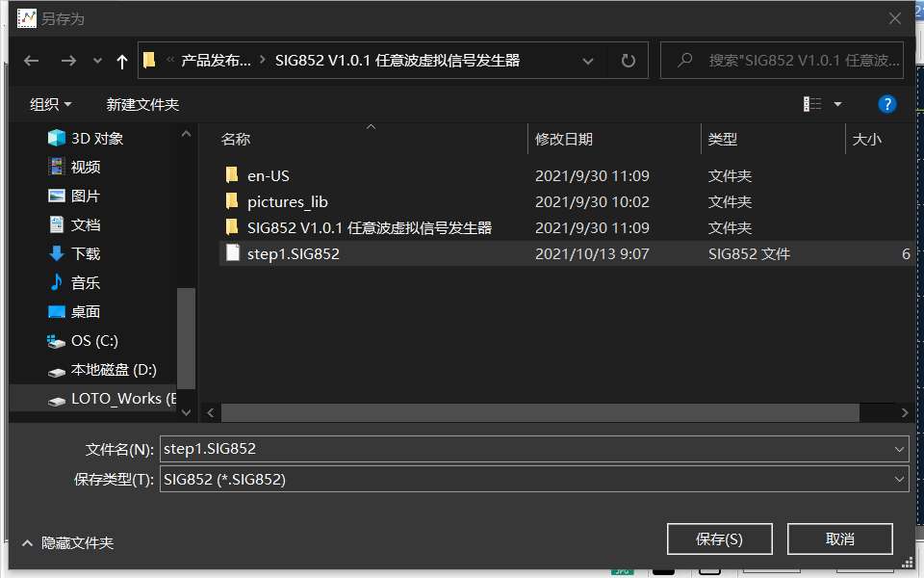This screenshot has height=578, width=924.
Task: Select the en-US folder
Action: (269, 175)
